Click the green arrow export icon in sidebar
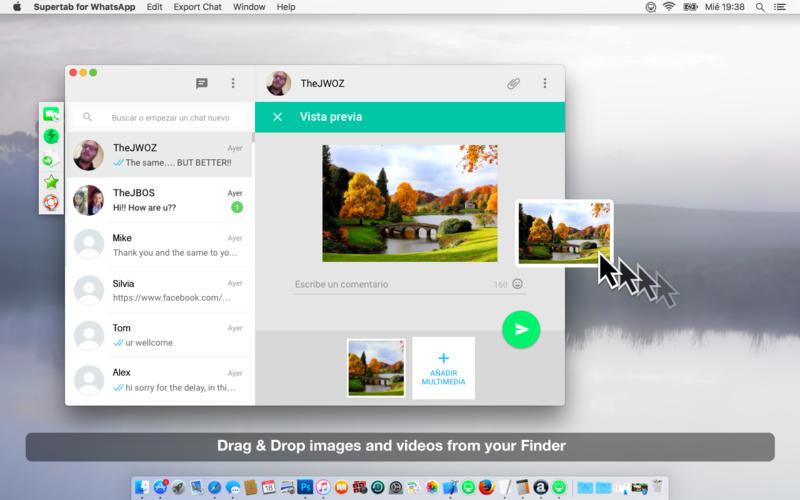 point(49,160)
